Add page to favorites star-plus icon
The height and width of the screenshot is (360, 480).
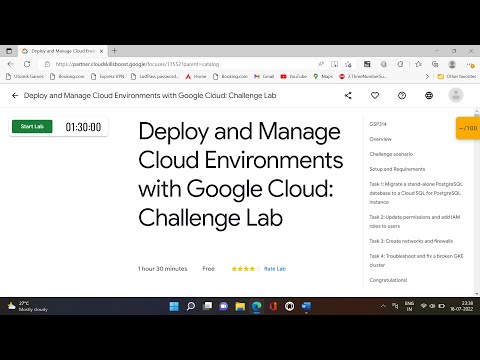tap(348, 64)
